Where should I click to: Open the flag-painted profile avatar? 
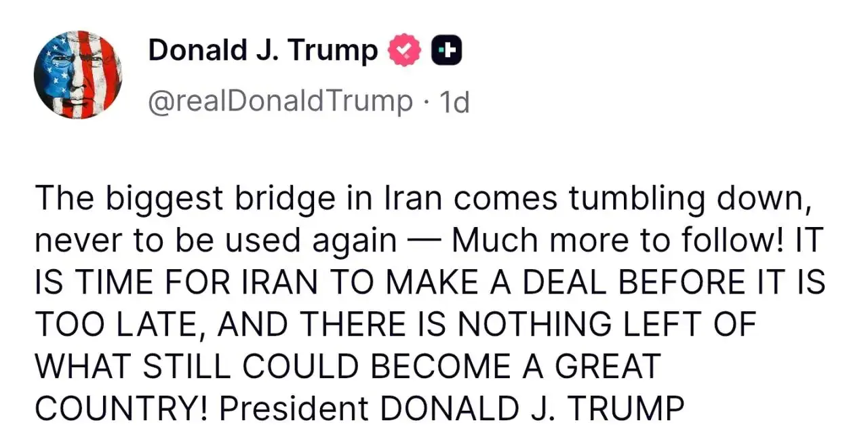pyautogui.click(x=77, y=75)
